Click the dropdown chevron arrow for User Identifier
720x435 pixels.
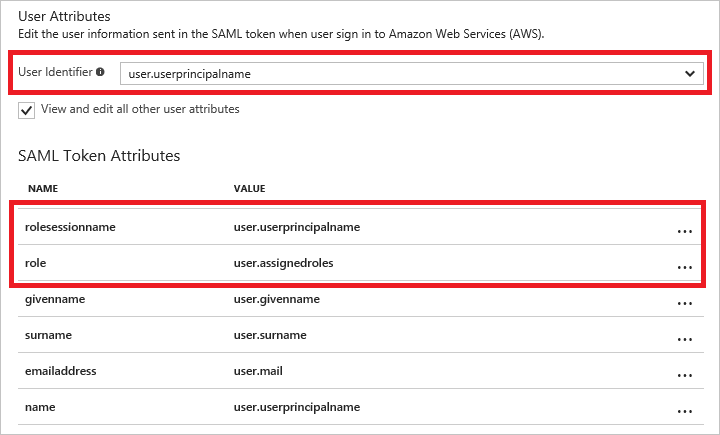click(689, 74)
